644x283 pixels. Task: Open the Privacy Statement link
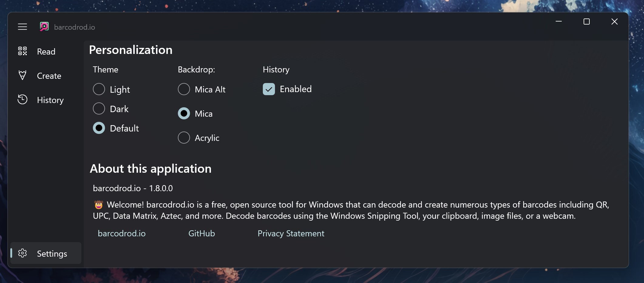(291, 233)
